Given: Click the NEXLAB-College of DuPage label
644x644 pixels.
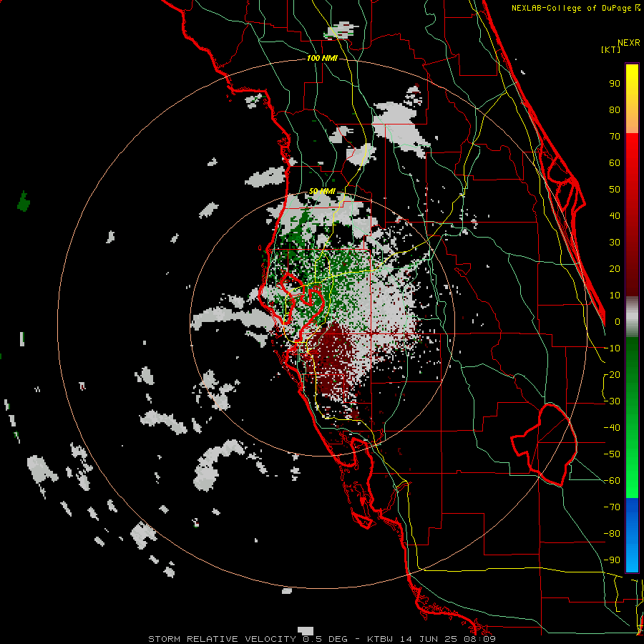Looking at the screenshot, I should pyautogui.click(x=575, y=8).
